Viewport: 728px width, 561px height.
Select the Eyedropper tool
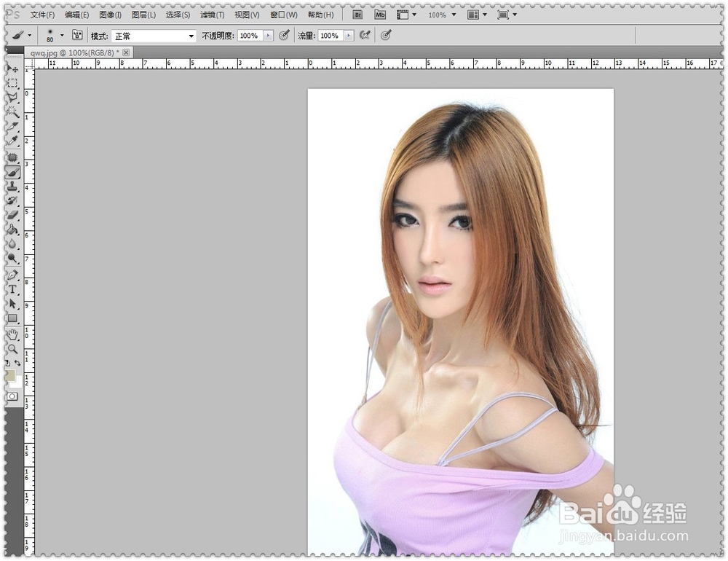coord(12,141)
